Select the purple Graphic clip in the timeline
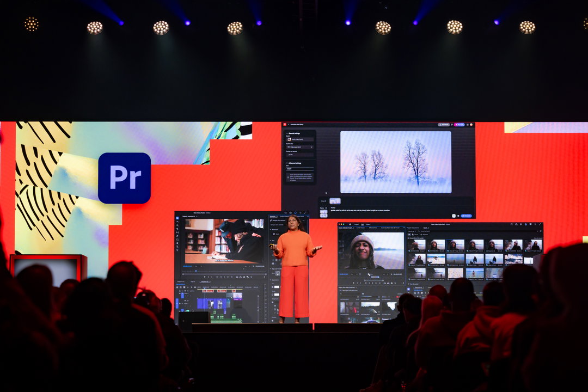Viewport: 588px width, 392px height. coord(238,299)
